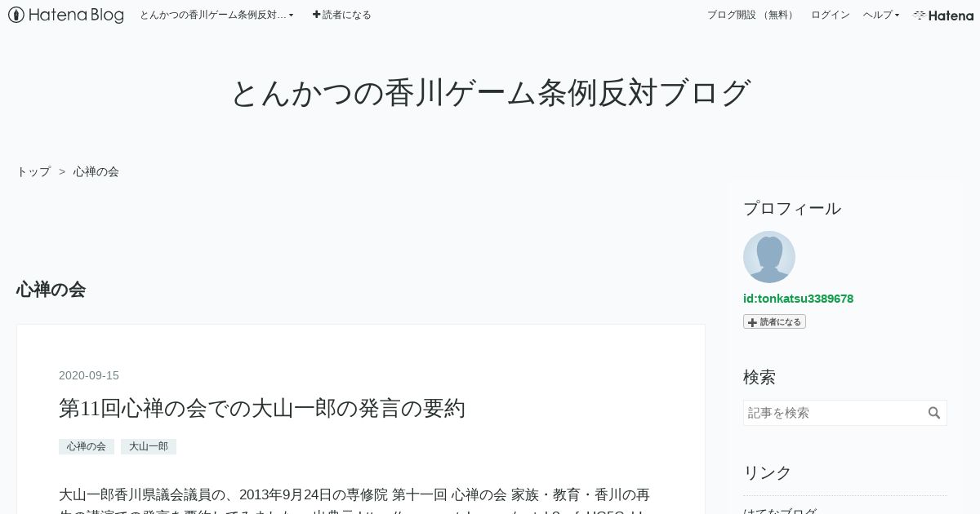Screen dimensions: 980x514
Task: Expand the blog title dropdown in header
Action: (216, 15)
